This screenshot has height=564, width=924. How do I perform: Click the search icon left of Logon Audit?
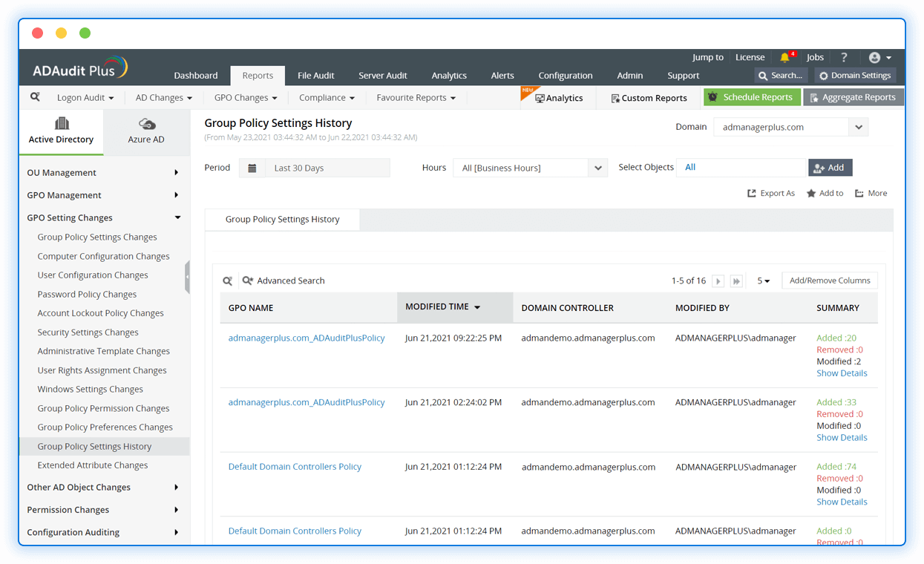click(35, 97)
